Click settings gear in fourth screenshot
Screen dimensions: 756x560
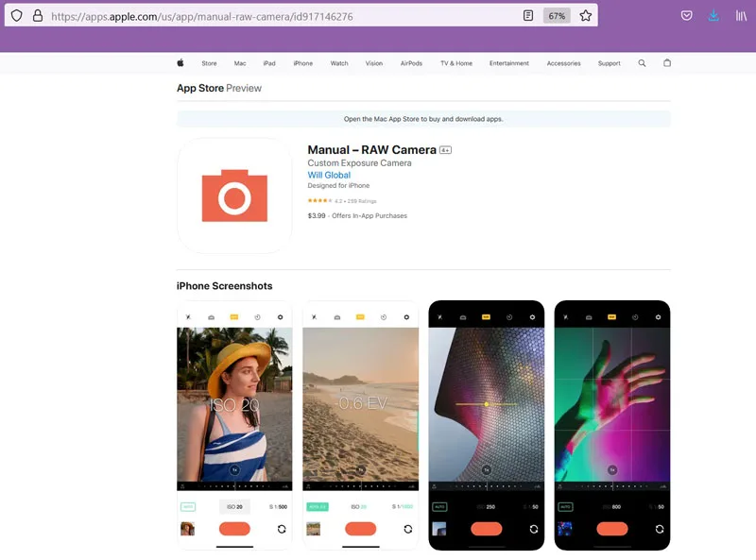[x=658, y=317]
